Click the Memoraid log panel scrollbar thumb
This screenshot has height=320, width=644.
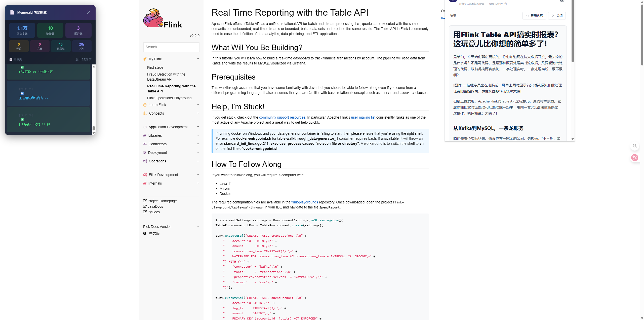click(x=94, y=128)
